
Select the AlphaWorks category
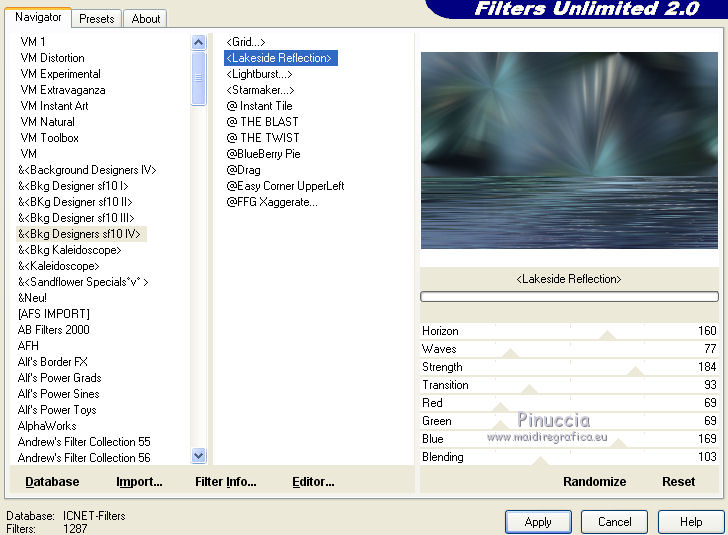click(x=47, y=426)
